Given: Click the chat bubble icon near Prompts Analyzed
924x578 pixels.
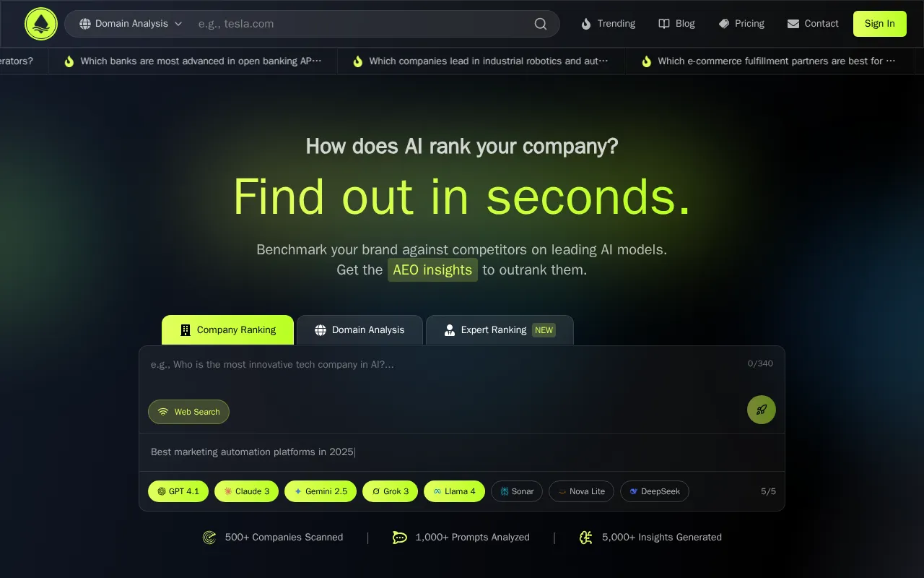Looking at the screenshot, I should [x=400, y=538].
